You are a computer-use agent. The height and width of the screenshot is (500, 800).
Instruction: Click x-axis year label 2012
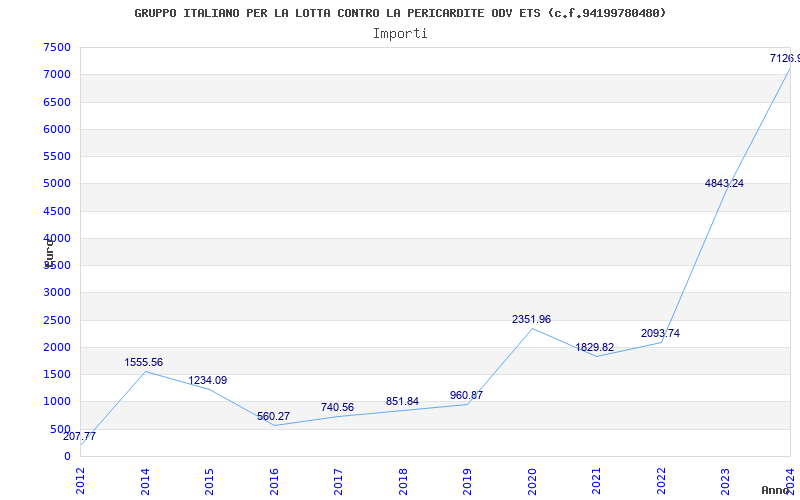(80, 481)
